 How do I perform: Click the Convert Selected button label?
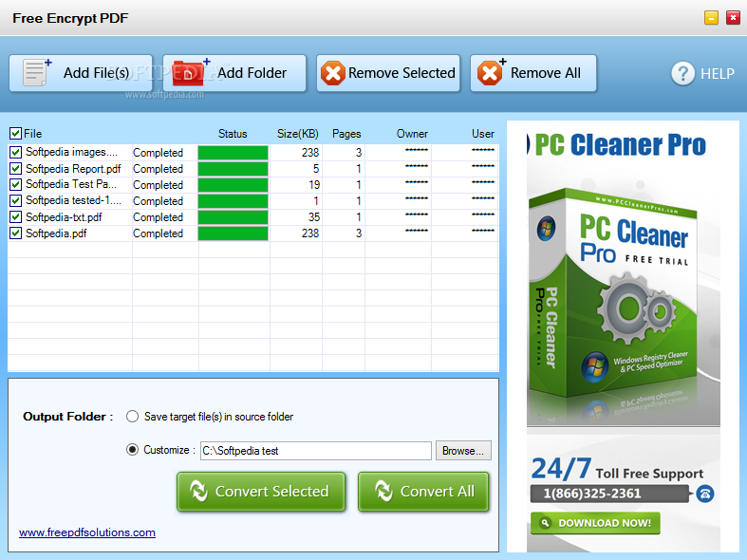(272, 491)
